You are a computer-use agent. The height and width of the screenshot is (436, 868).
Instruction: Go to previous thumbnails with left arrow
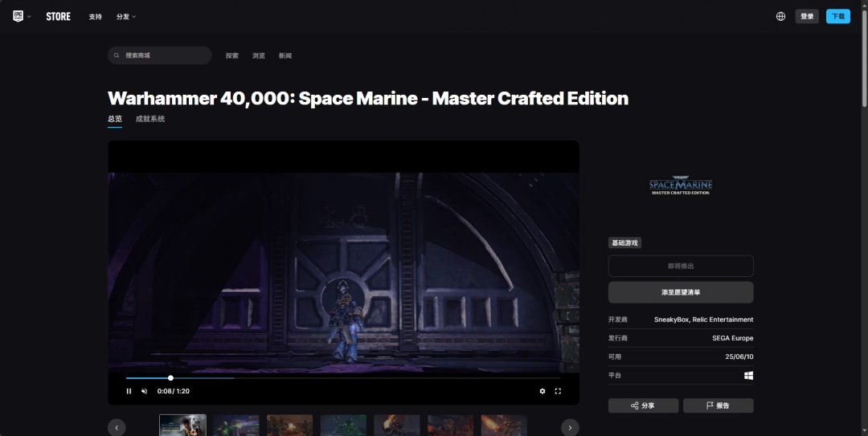[117, 428]
